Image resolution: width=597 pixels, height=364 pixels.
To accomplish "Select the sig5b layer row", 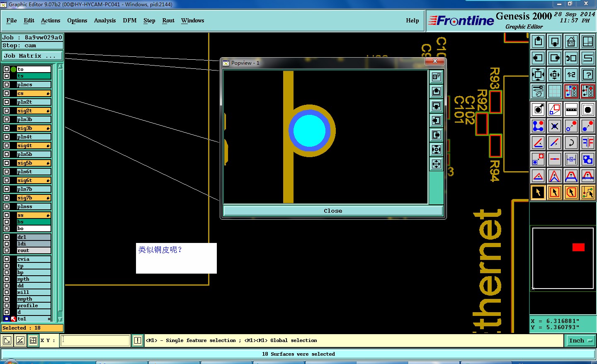I will point(34,163).
